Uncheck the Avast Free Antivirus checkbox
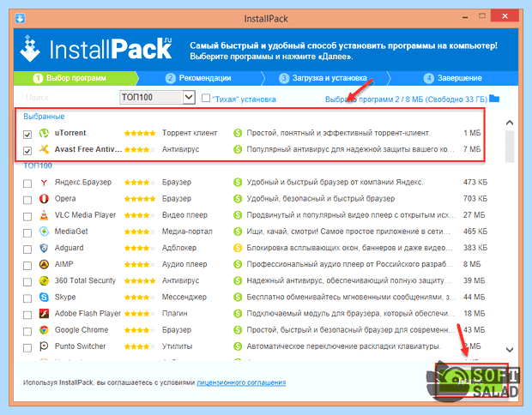The width and height of the screenshot is (532, 415). [x=27, y=151]
